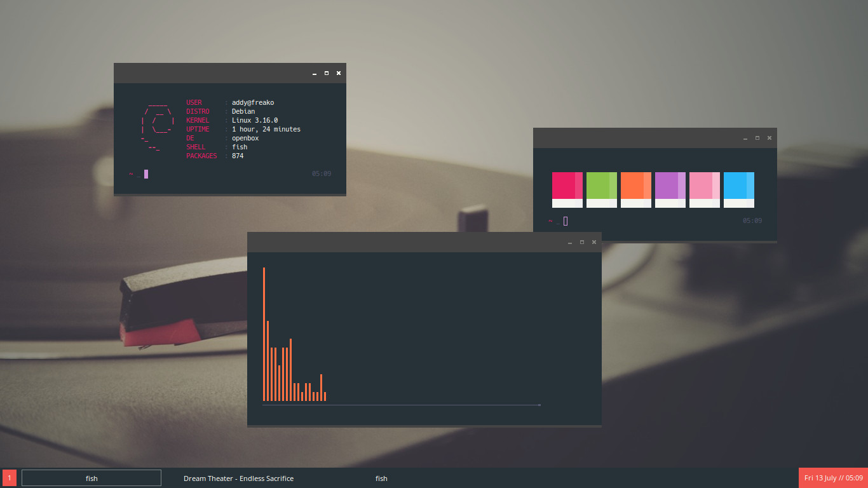The width and height of the screenshot is (868, 488).
Task: Click prompt cursor in color blocks terminal
Action: [566, 221]
